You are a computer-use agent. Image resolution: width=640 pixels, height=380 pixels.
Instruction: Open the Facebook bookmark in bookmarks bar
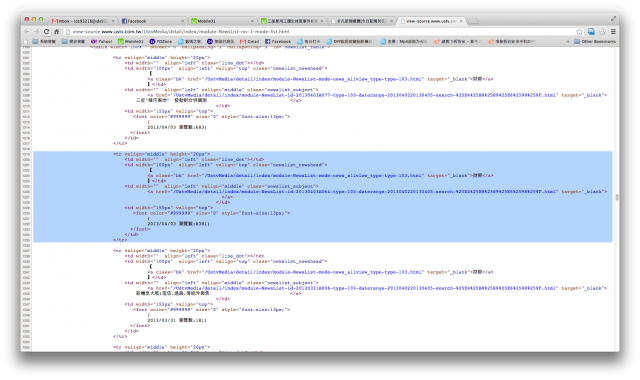click(278, 41)
